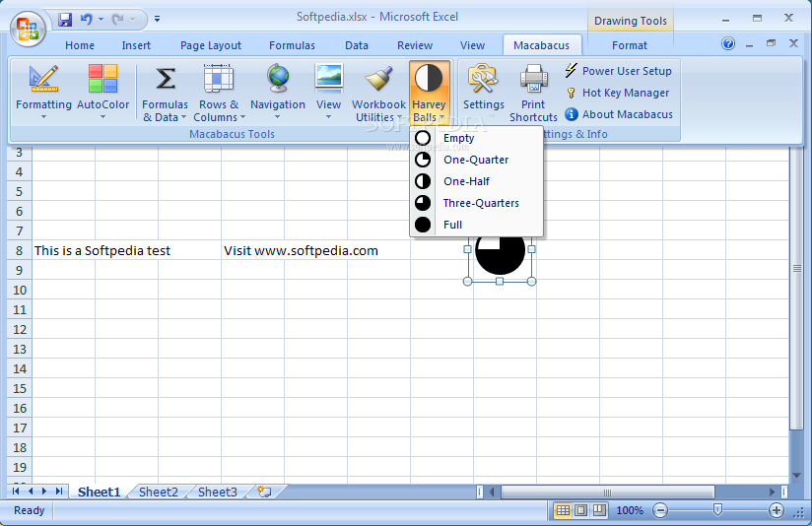This screenshot has height=526, width=812.
Task: Expand the View tools dropdown arrow
Action: click(x=328, y=117)
